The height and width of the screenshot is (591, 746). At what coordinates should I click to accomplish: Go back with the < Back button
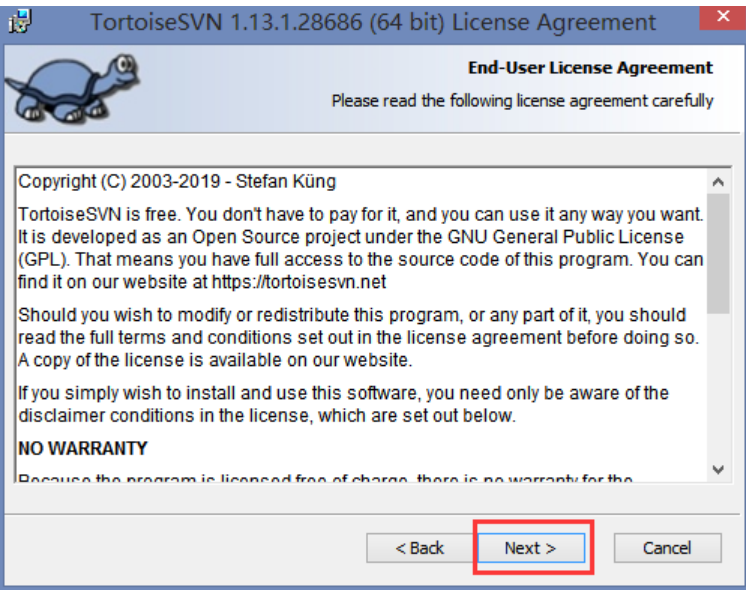(x=420, y=548)
